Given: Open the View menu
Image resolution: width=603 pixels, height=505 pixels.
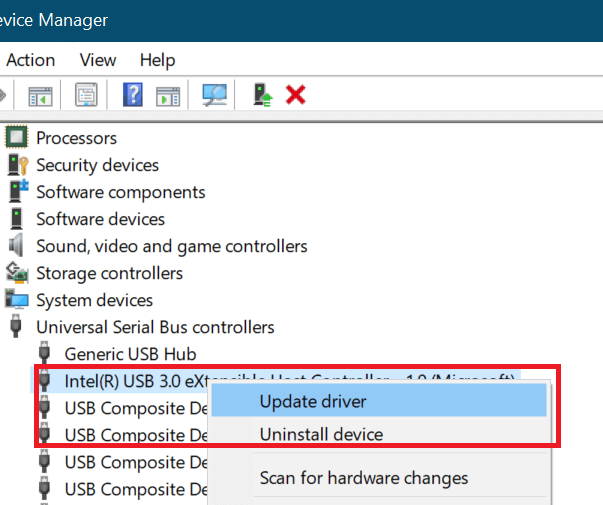Looking at the screenshot, I should coord(98,60).
